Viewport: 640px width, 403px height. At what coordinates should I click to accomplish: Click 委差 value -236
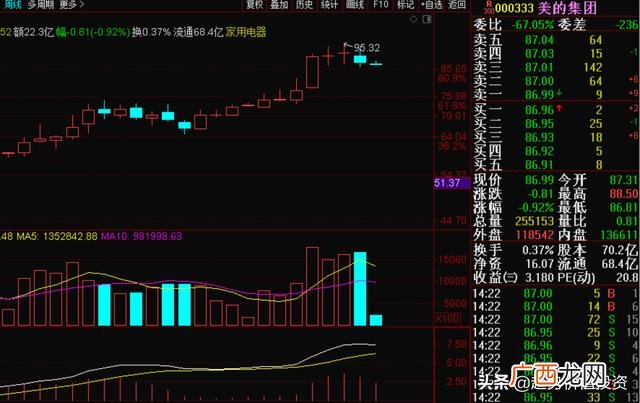click(x=628, y=24)
